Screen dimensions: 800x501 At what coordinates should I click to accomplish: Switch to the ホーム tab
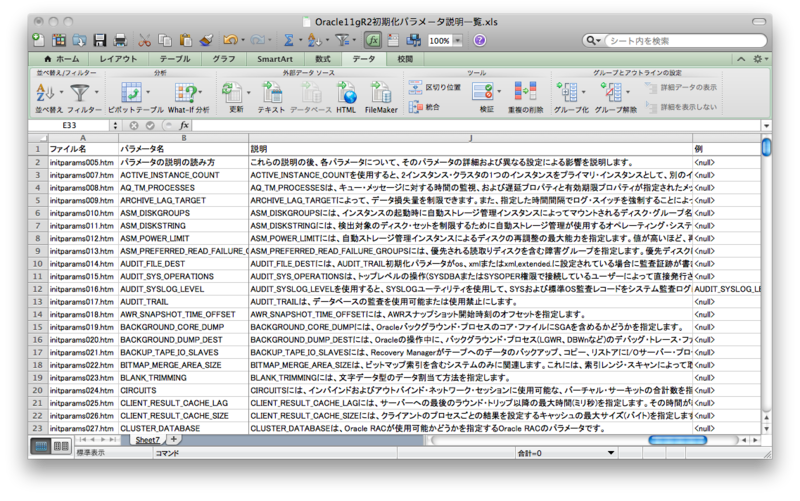point(62,59)
